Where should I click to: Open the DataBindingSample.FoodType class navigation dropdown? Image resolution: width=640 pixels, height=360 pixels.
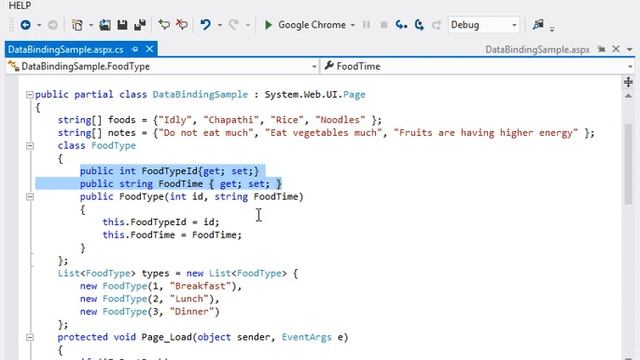163,66
